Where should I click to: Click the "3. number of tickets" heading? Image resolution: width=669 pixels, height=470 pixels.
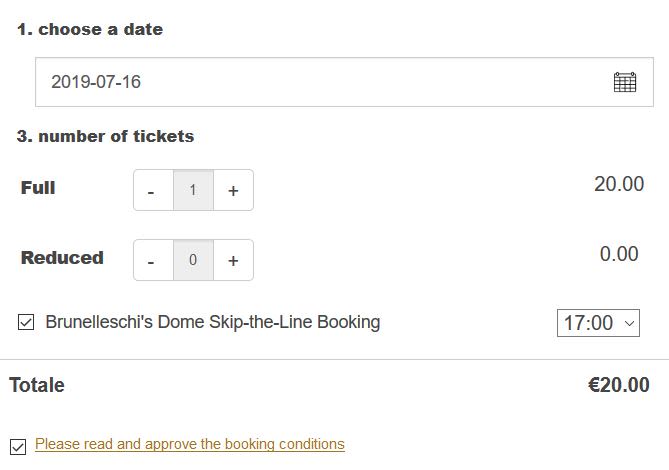click(105, 136)
